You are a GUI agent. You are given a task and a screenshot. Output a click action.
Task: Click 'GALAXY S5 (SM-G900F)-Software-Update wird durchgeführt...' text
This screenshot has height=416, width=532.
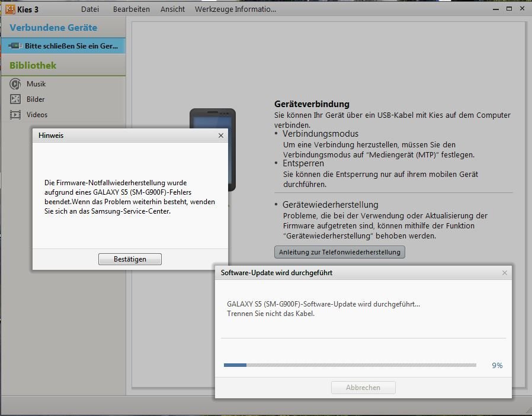pyautogui.click(x=323, y=304)
